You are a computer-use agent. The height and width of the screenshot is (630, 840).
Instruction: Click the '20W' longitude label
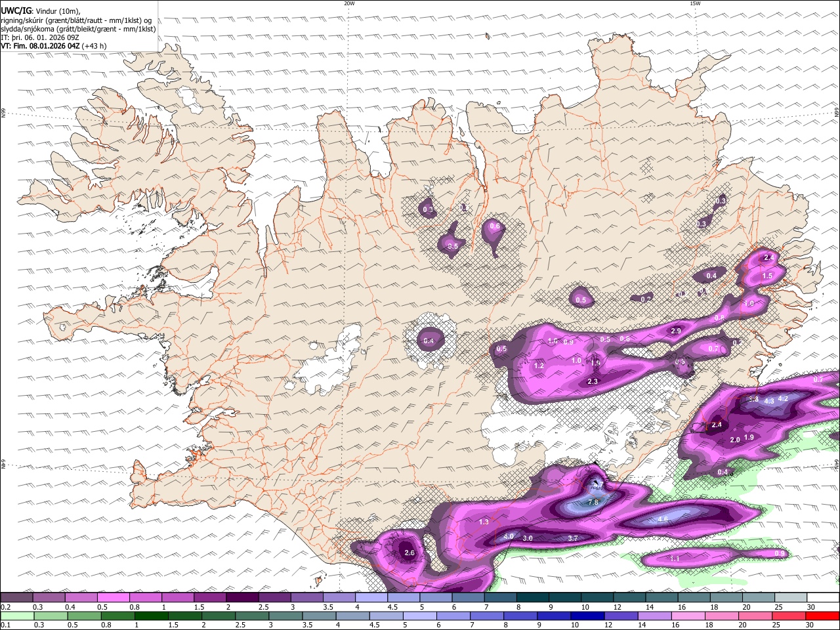(349, 3)
